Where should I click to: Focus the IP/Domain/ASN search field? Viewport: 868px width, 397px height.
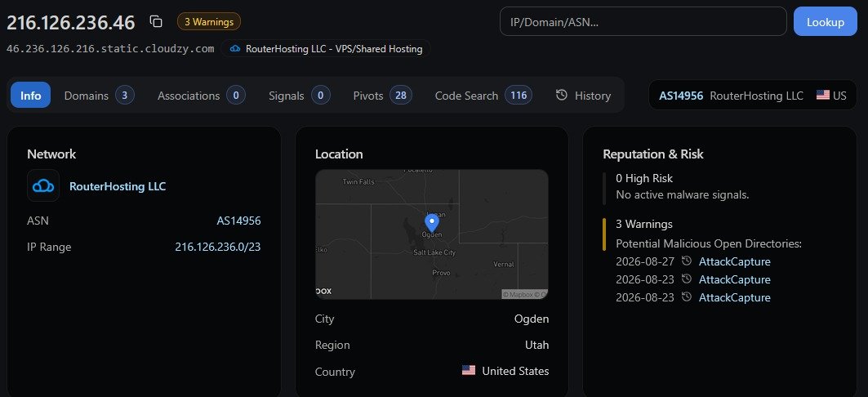click(x=643, y=21)
